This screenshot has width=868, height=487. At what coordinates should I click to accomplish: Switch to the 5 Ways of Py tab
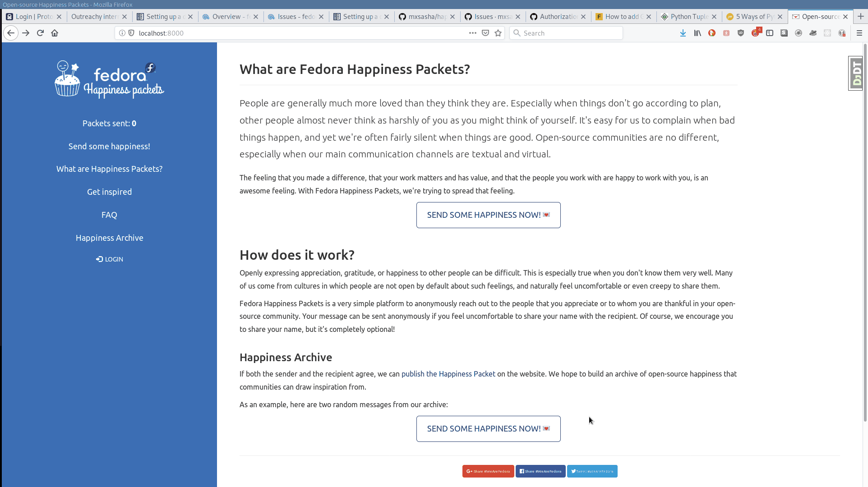755,17
